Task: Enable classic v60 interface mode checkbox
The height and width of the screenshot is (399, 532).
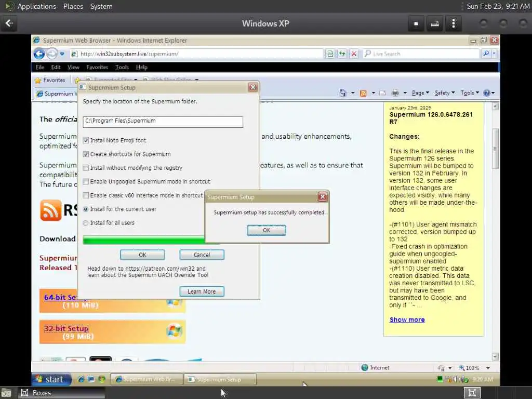Action: tap(86, 195)
